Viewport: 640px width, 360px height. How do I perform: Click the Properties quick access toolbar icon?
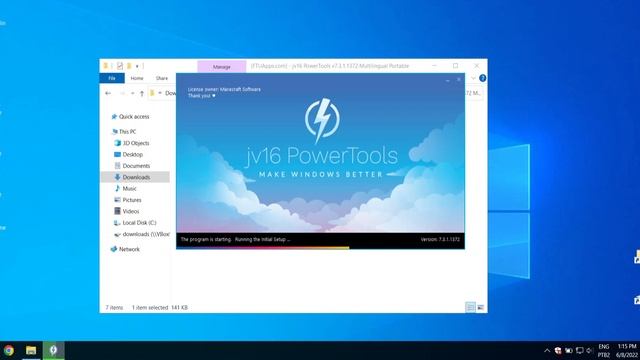point(120,66)
